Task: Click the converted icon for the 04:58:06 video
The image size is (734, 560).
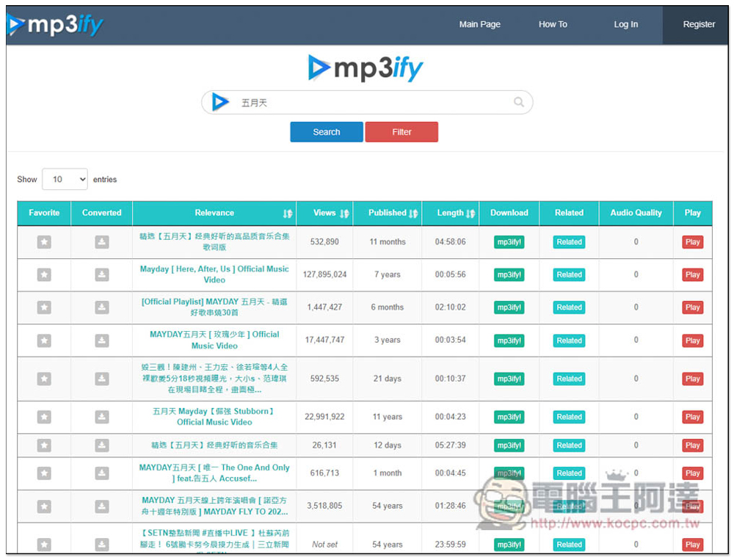Action: coord(101,242)
